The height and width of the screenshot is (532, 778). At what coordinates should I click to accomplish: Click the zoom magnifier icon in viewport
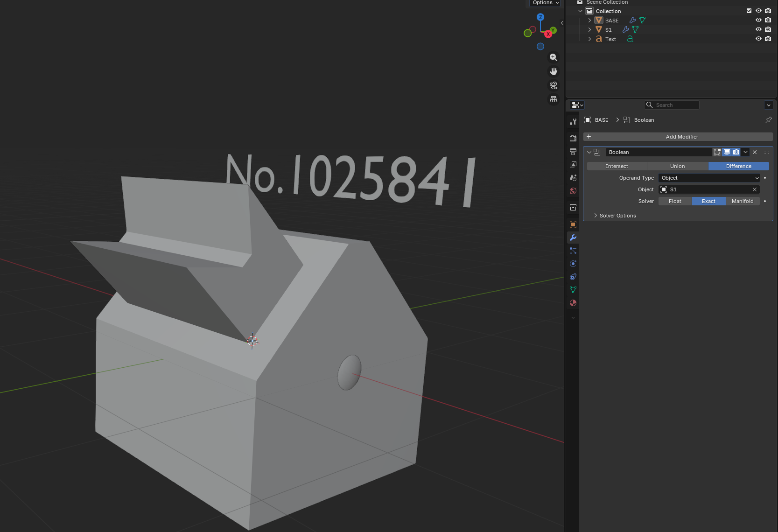coord(554,57)
